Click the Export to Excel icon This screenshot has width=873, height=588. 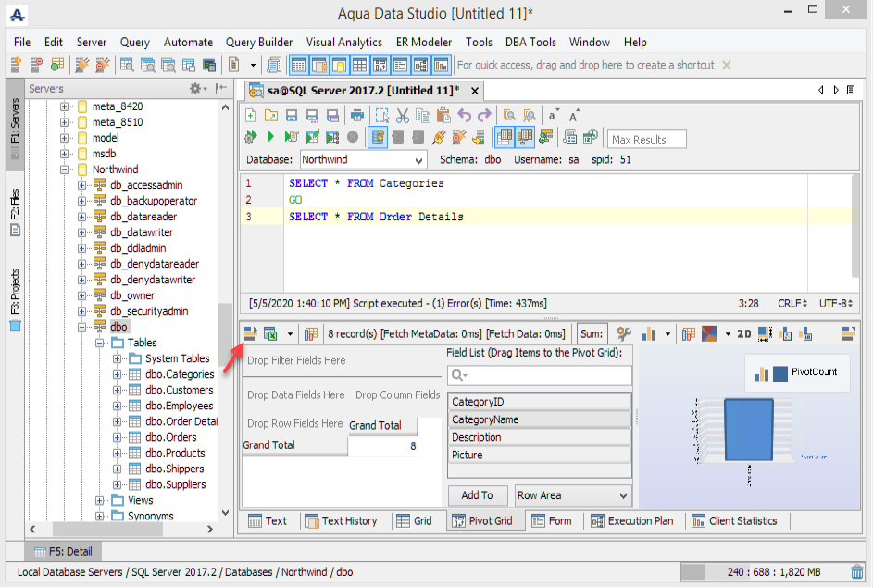pyautogui.click(x=271, y=333)
